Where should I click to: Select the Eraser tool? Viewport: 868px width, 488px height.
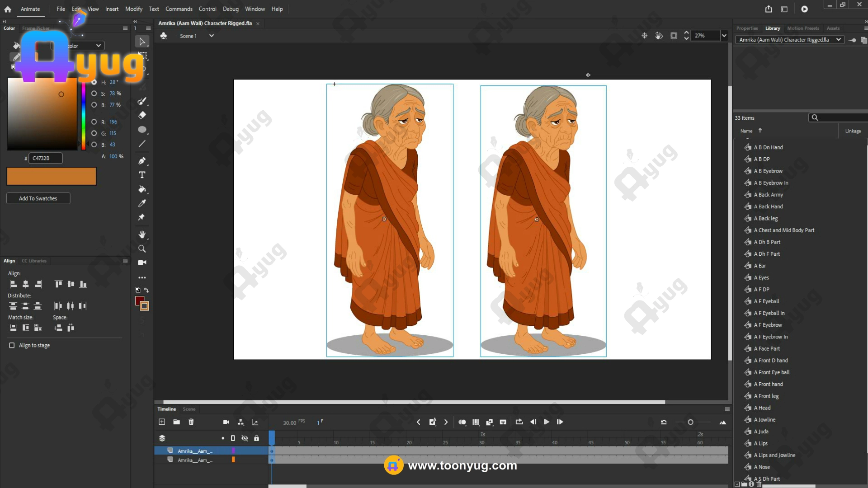[x=142, y=115]
